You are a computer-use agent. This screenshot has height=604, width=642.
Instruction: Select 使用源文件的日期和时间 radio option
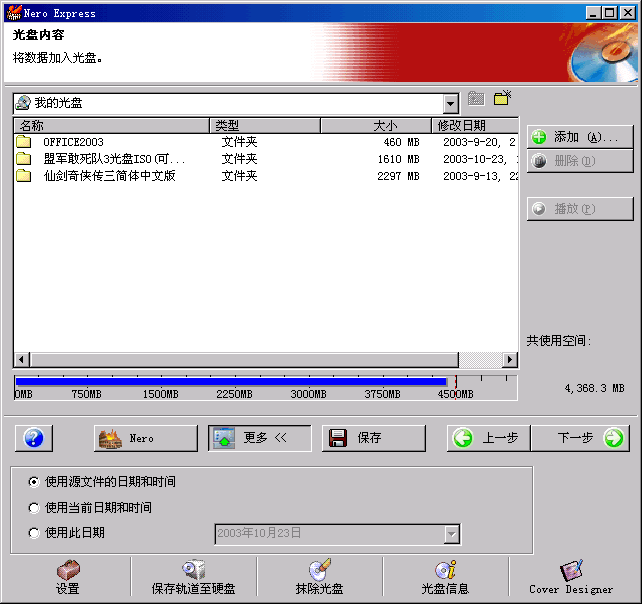click(x=35, y=482)
